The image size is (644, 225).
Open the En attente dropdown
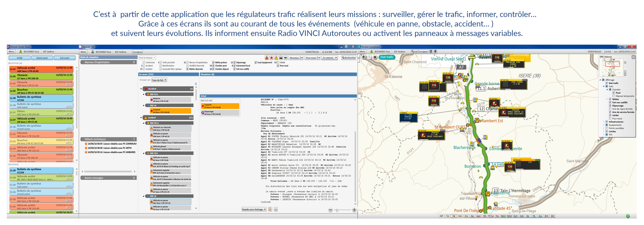pyautogui.click(x=330, y=58)
